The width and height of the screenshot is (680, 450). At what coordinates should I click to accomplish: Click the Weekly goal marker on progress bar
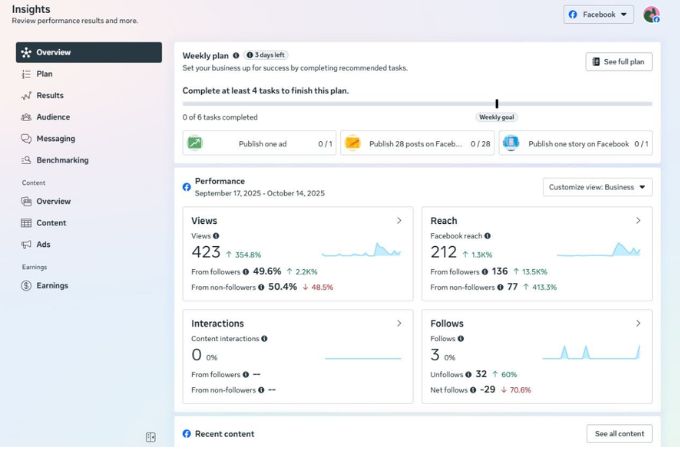(497, 104)
